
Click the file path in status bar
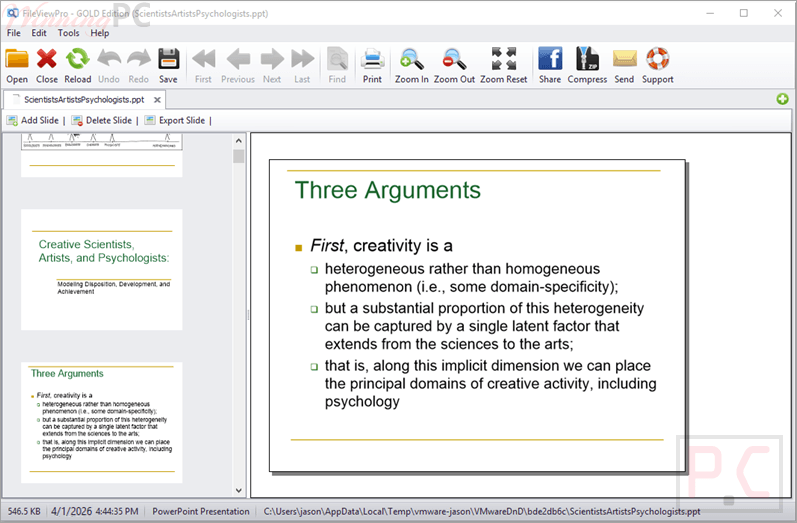481,511
